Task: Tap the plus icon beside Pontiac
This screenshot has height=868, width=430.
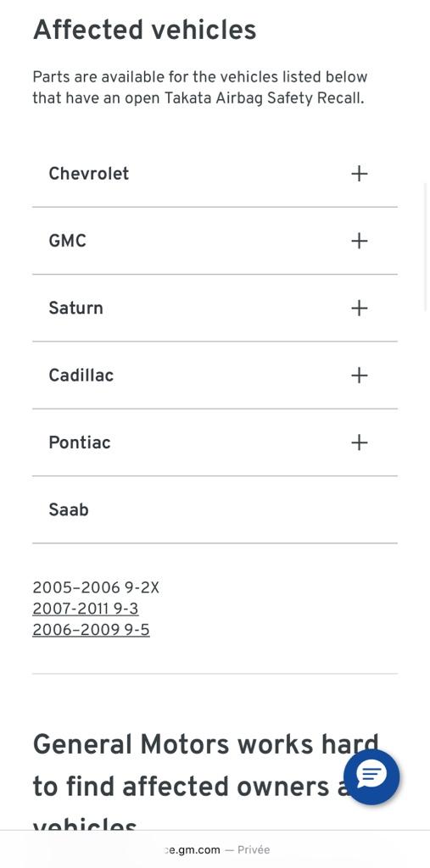Action: (x=359, y=442)
